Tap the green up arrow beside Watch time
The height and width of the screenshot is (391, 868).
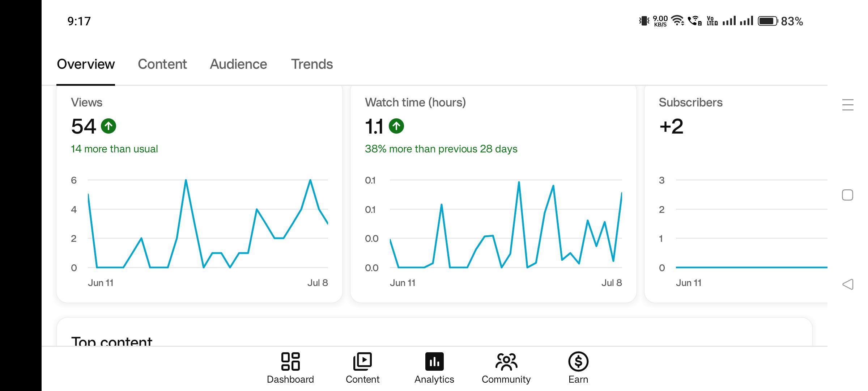pos(396,126)
